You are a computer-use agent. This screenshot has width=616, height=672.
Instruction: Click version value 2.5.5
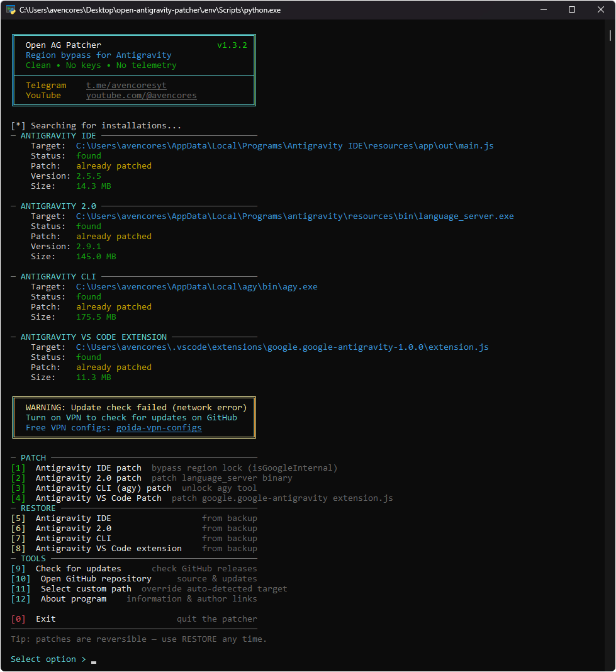[89, 176]
